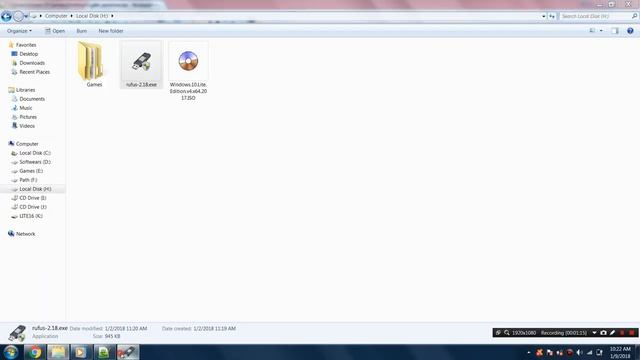The height and width of the screenshot is (360, 640).
Task: Click rufus-2.18.exe icon in details pane
Action: pos(17,333)
